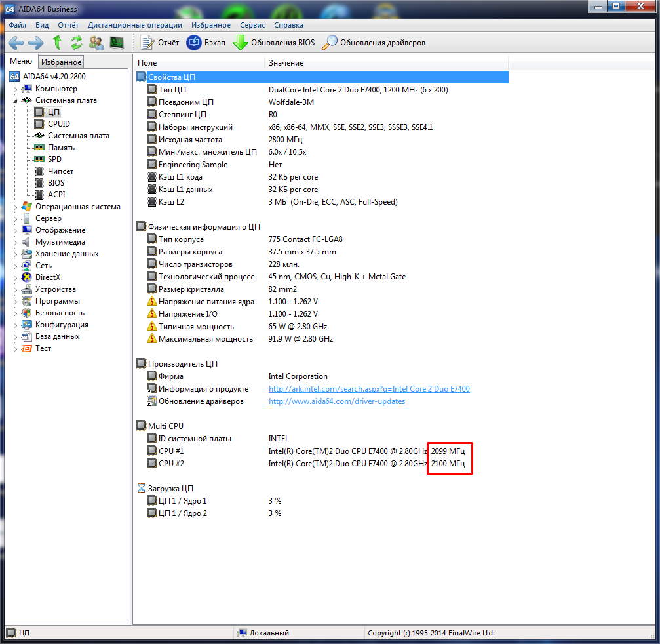The width and height of the screenshot is (660, 644).
Task: Click the Безопасность shield icon
Action: [26, 313]
